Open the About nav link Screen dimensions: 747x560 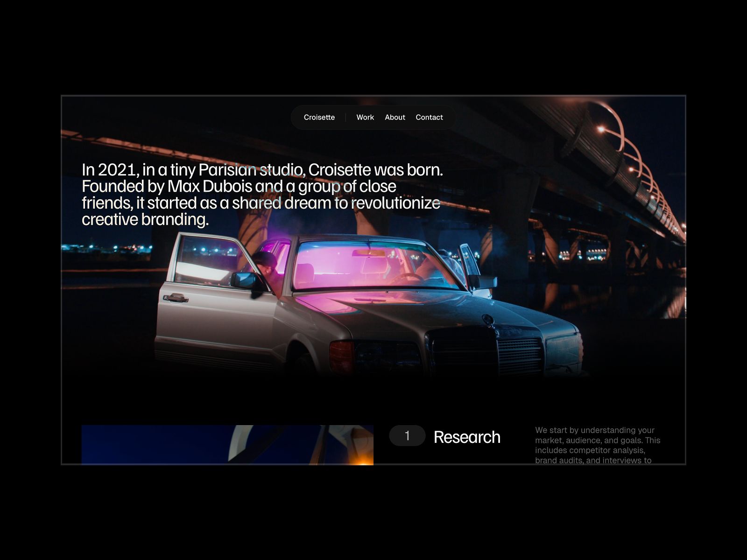click(395, 117)
